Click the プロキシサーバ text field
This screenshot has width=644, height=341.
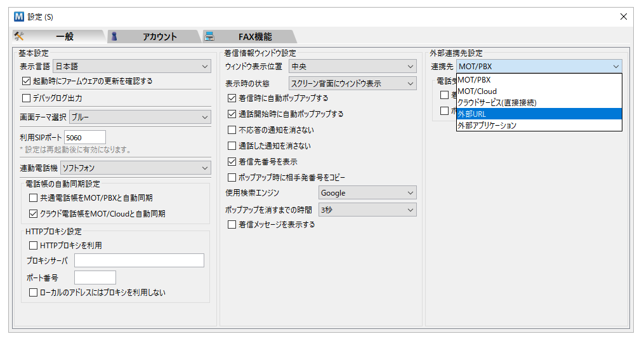coord(139,260)
